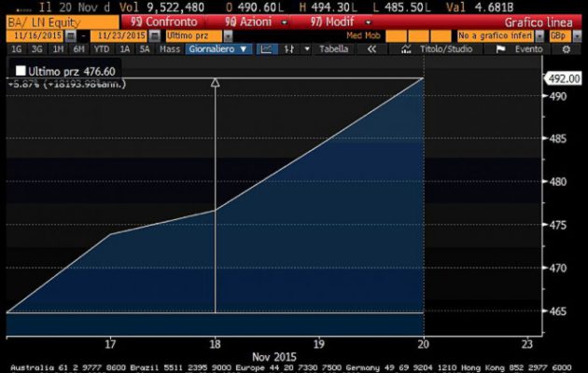The width and height of the screenshot is (588, 373).
Task: Open the Ultimo prz field dropdown
Action: tap(225, 35)
